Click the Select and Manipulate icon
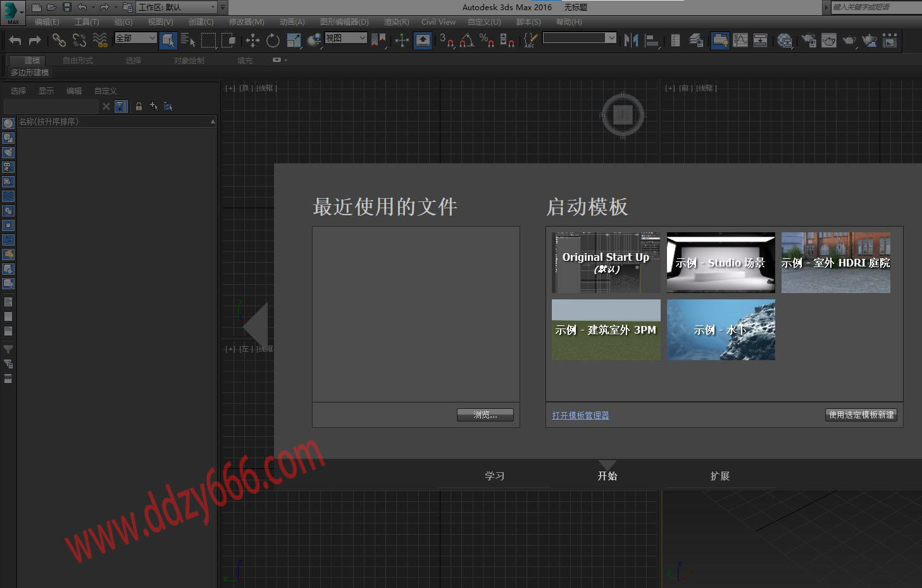 coord(402,41)
